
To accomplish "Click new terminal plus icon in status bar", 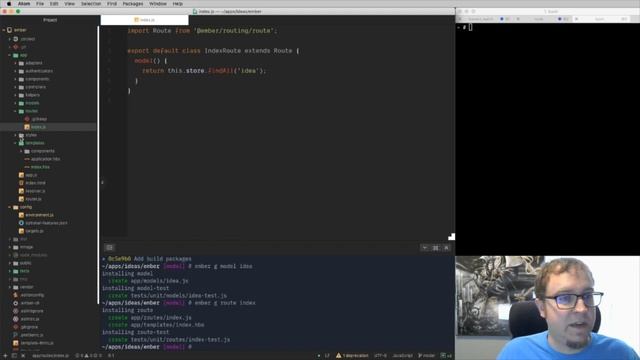I will [x=5, y=356].
